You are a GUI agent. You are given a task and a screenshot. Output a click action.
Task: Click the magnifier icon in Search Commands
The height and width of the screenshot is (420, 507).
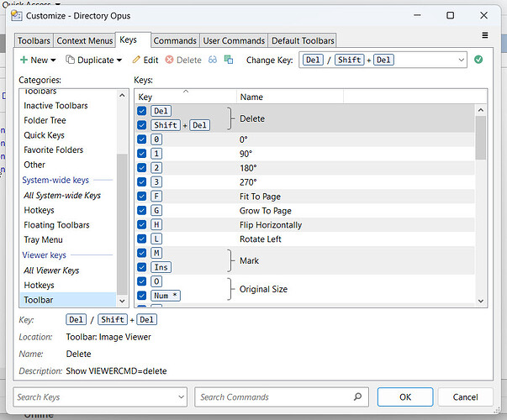(x=357, y=396)
